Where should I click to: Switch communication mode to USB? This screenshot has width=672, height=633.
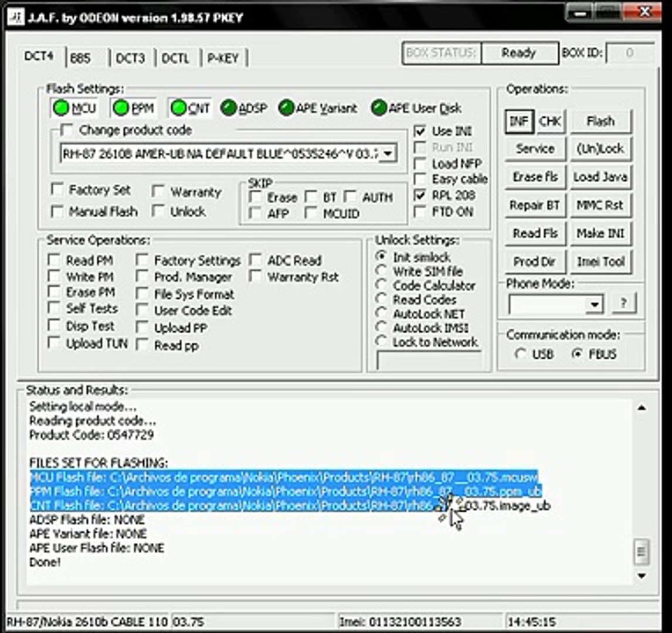[520, 354]
